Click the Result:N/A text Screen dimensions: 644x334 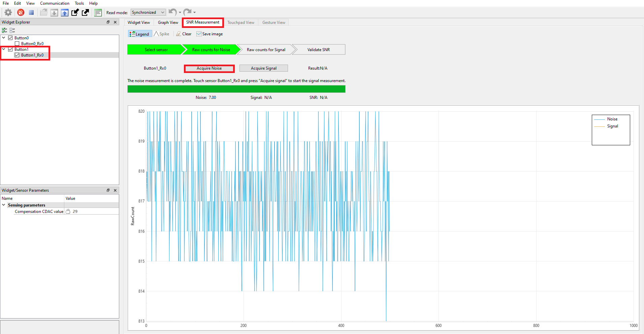point(318,68)
